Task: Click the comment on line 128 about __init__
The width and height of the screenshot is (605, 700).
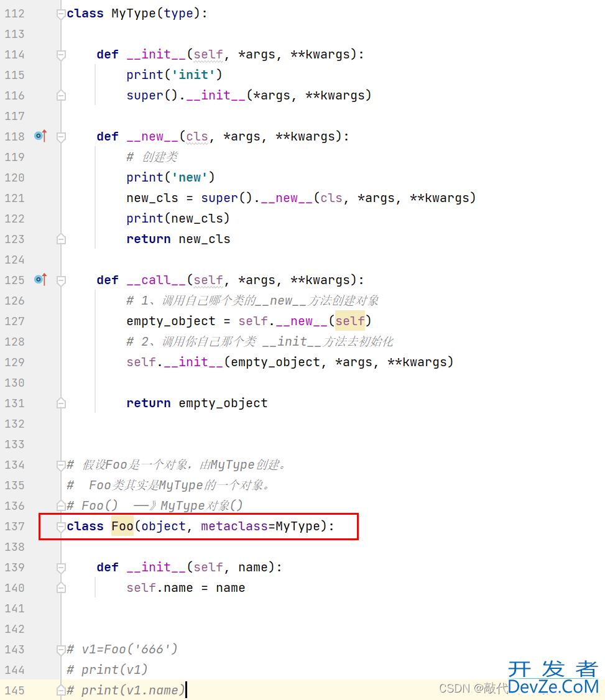Action: click(x=260, y=342)
